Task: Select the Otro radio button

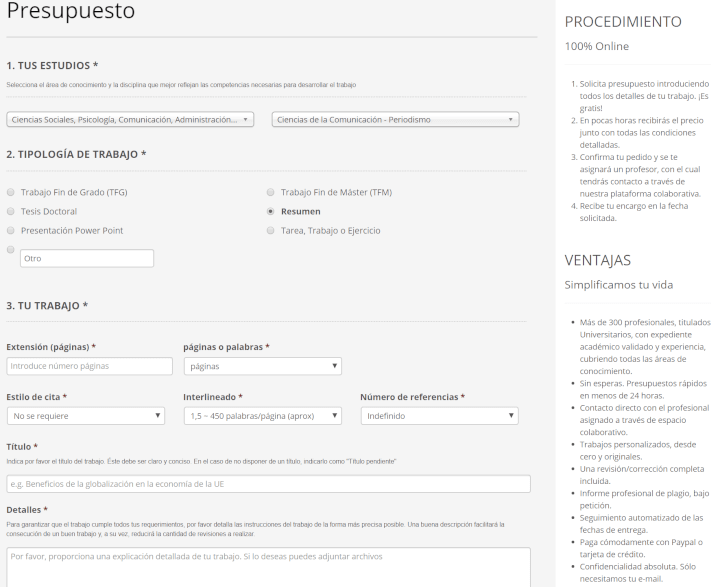Action: click(x=11, y=249)
